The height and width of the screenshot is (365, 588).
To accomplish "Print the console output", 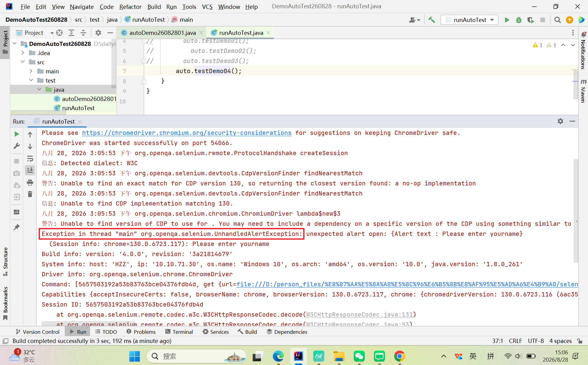I will (30, 182).
